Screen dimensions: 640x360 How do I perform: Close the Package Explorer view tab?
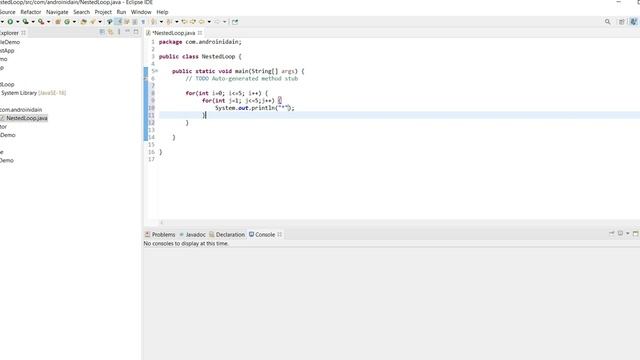(23, 33)
